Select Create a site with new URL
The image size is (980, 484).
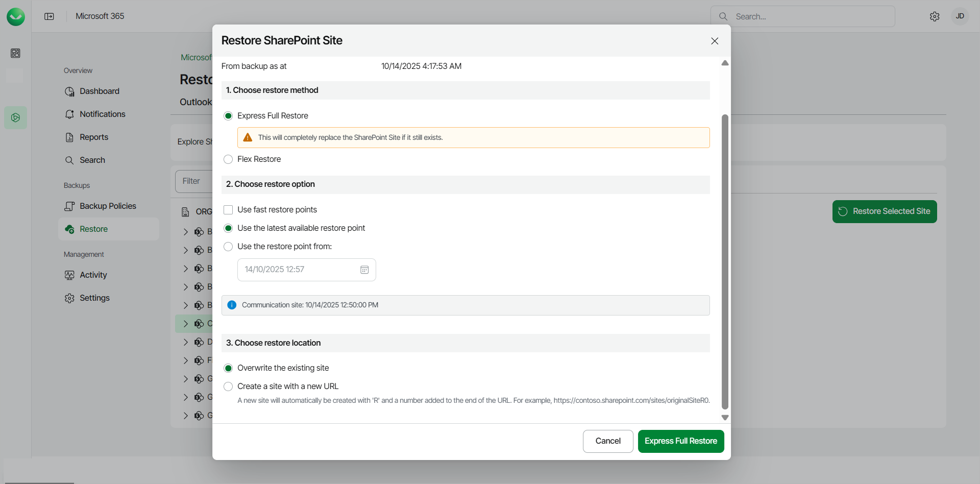point(228,386)
